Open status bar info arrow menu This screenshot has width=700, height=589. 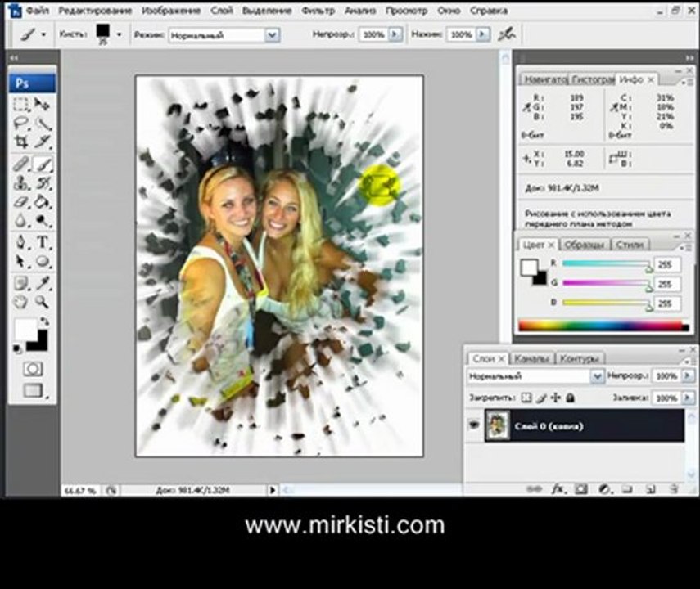pos(273,490)
